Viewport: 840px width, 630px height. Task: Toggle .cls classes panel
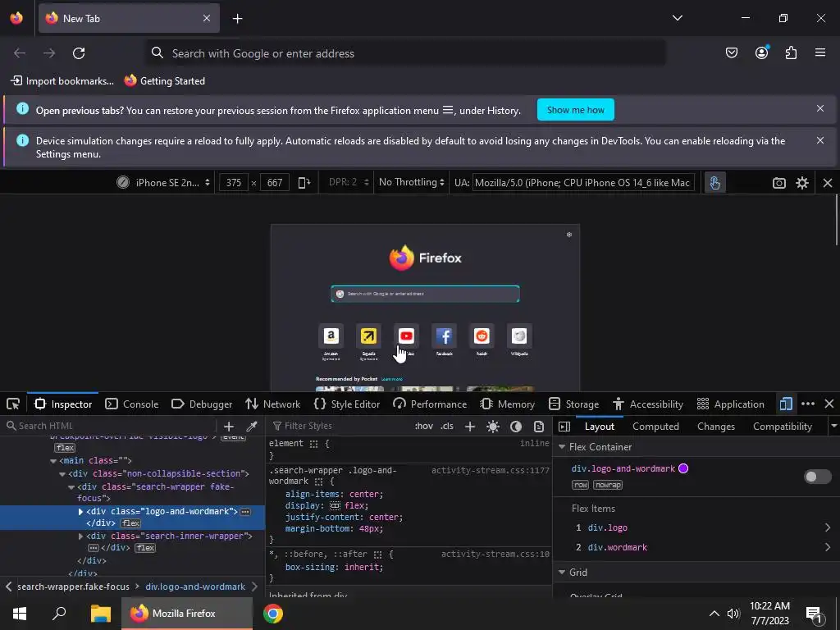pos(447,427)
